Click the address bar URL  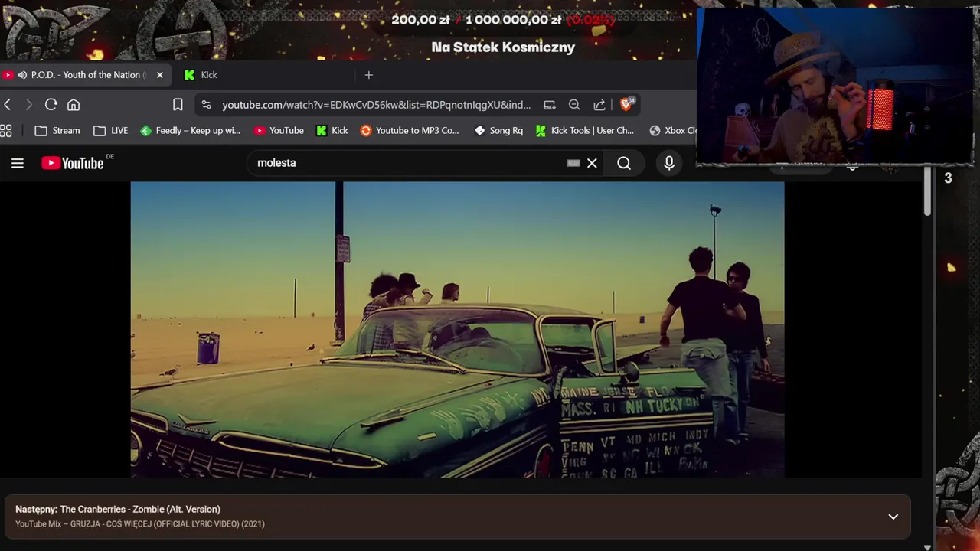(376, 105)
